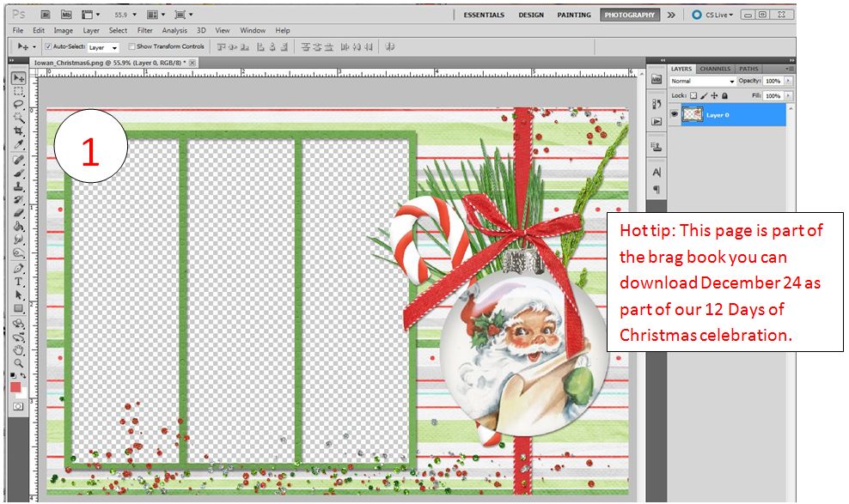Screen dimensions: 849x504
Task: Open Mini Bridge from the top bar
Action: 66,15
